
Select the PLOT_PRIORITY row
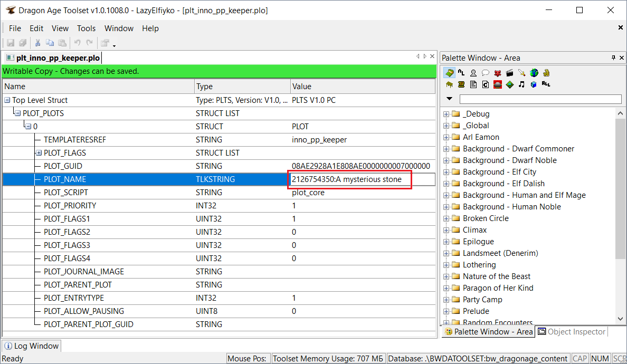(218, 206)
